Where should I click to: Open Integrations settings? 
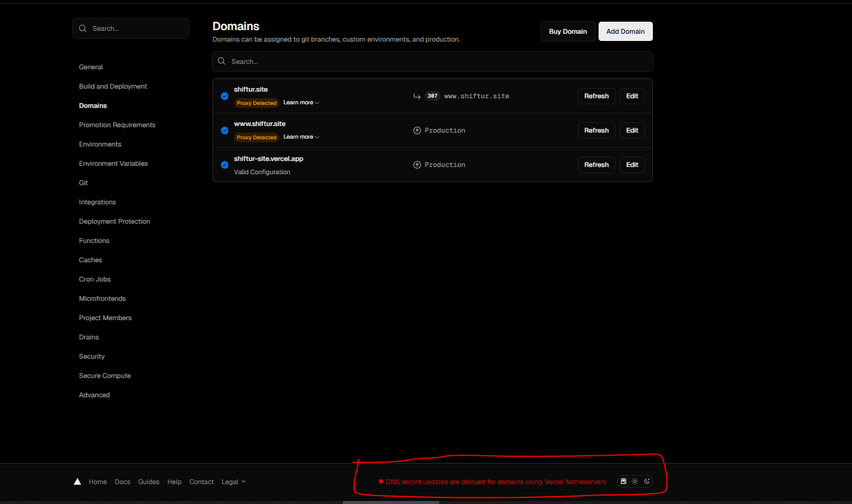97,202
